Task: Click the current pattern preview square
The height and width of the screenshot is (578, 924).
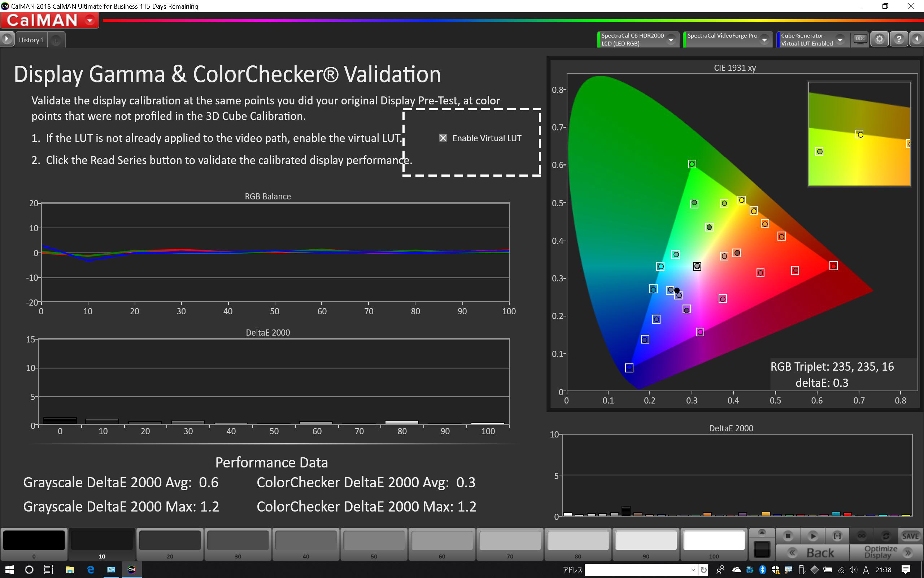Action: click(762, 549)
